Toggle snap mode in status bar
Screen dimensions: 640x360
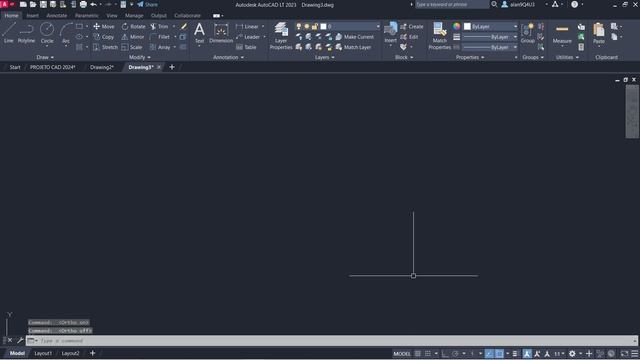[427, 353]
